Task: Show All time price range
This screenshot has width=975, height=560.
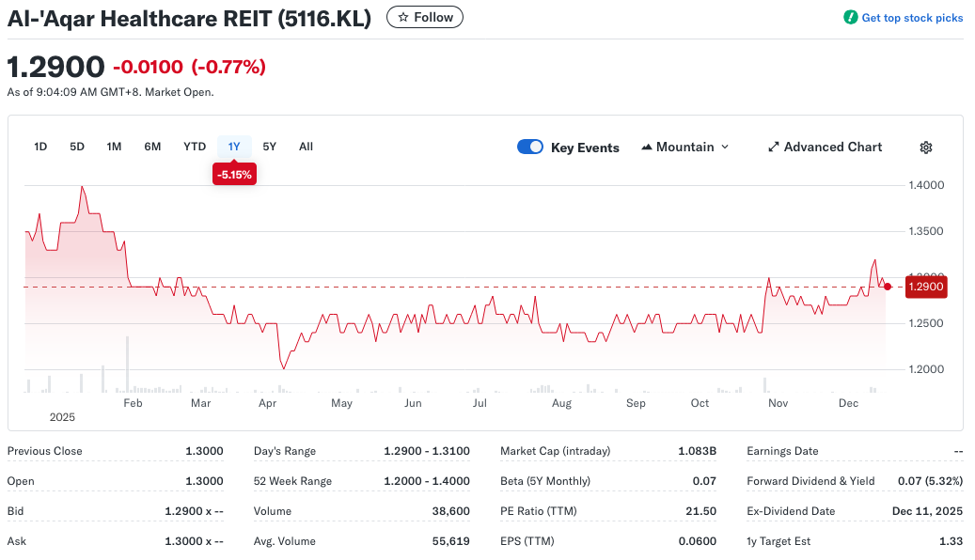Action: tap(306, 147)
